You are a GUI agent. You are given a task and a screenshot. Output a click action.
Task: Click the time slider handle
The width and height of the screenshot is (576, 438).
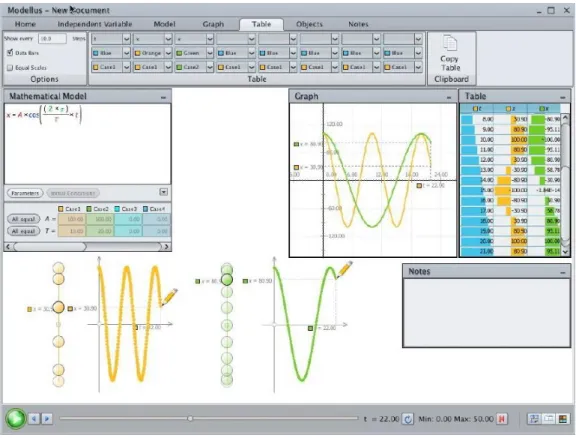[x=190, y=419]
